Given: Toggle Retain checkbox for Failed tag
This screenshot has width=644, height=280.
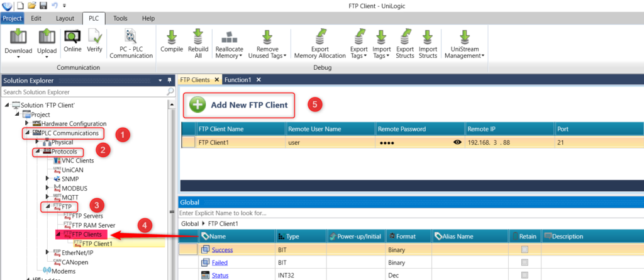Looking at the screenshot, I should (525, 262).
